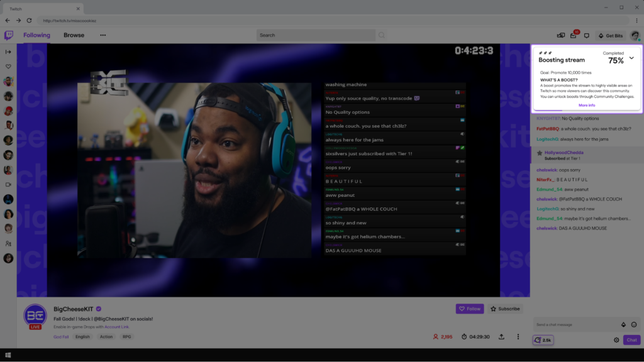
Task: Click the Prime loot icon in top bar
Action: tap(561, 35)
